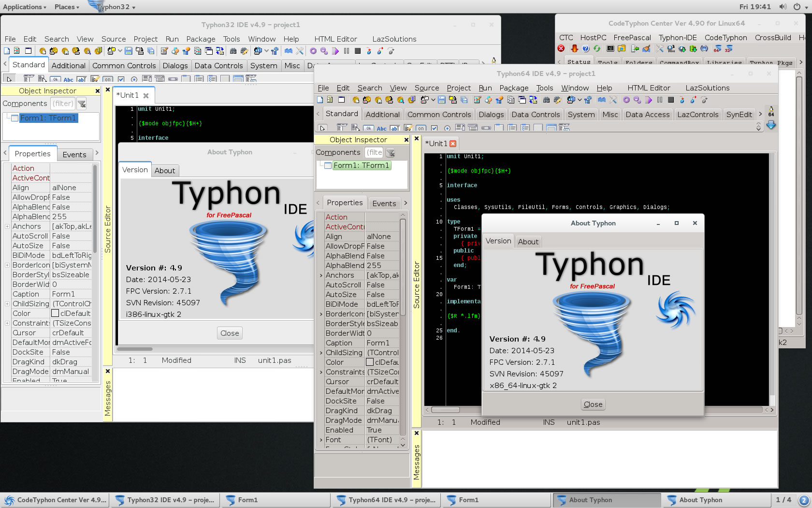812x508 pixels.
Task: Close the front About Typhon dialog
Action: click(695, 223)
